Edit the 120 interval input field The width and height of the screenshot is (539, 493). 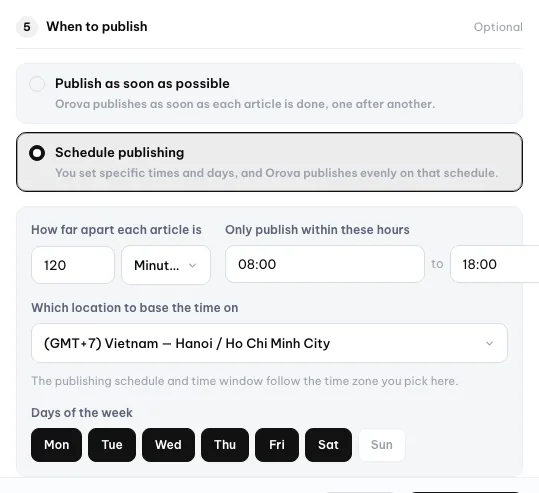tap(73, 265)
